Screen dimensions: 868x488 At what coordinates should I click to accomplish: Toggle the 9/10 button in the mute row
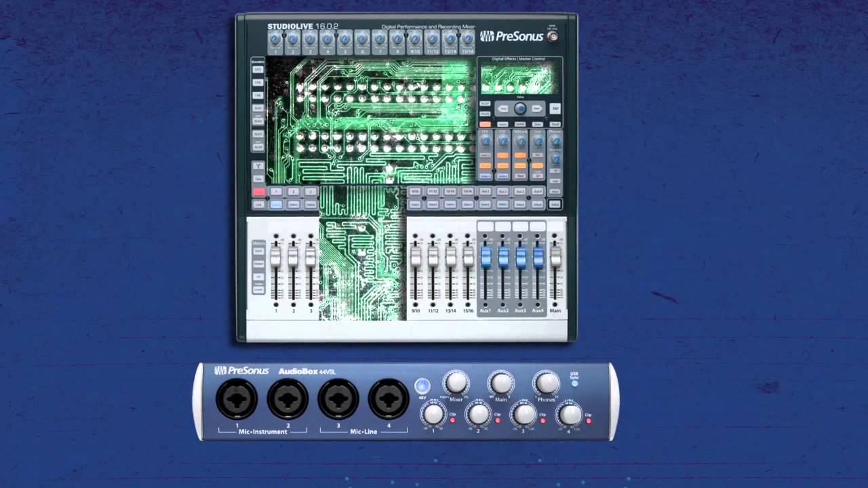415,192
